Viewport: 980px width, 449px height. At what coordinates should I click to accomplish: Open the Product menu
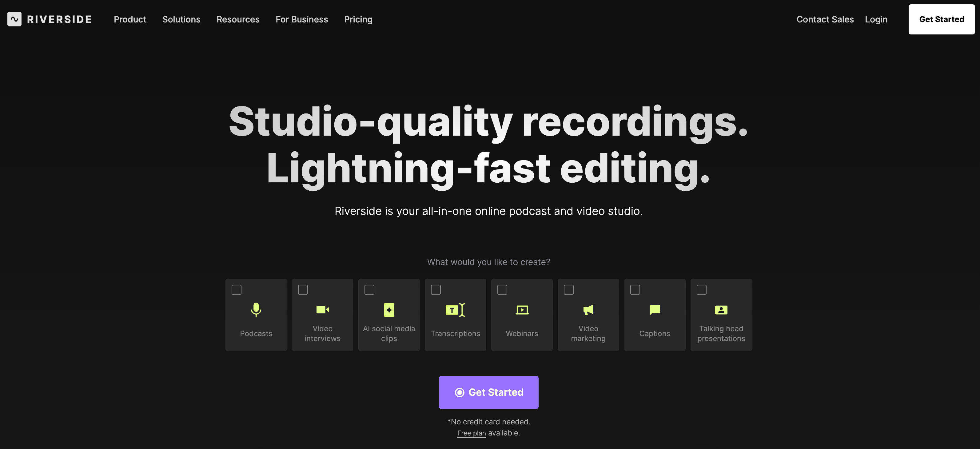pos(130,19)
